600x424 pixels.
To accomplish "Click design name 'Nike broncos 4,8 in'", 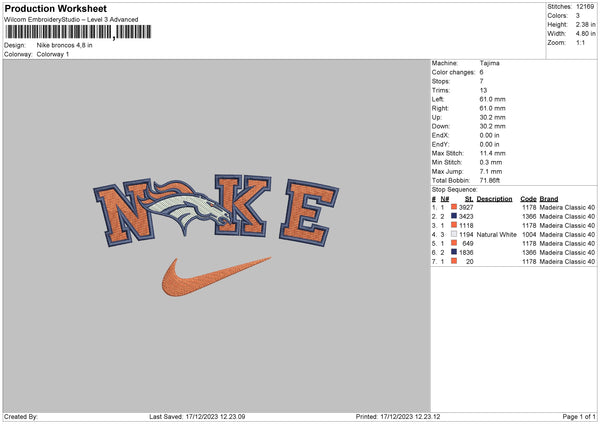I will (64, 45).
